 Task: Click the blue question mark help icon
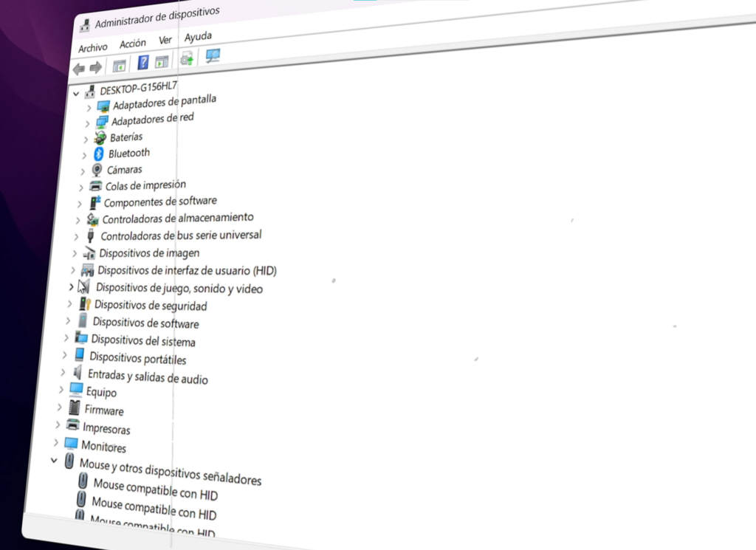click(x=143, y=63)
